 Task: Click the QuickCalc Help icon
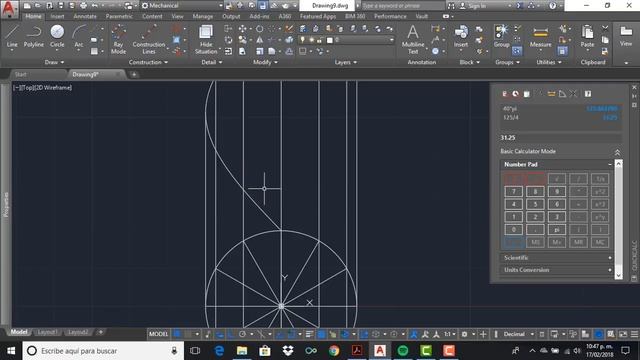pyautogui.click(x=588, y=94)
